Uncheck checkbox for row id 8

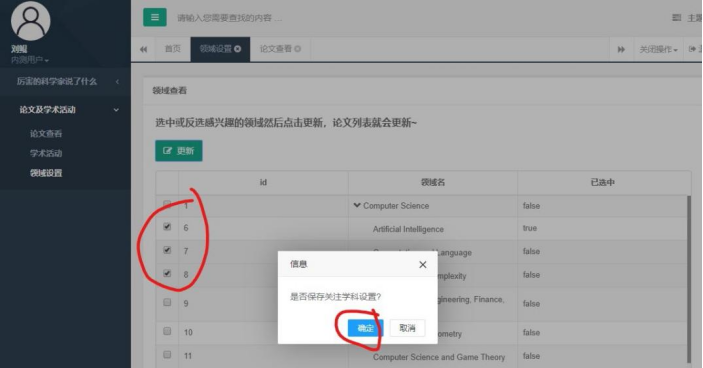point(167,273)
